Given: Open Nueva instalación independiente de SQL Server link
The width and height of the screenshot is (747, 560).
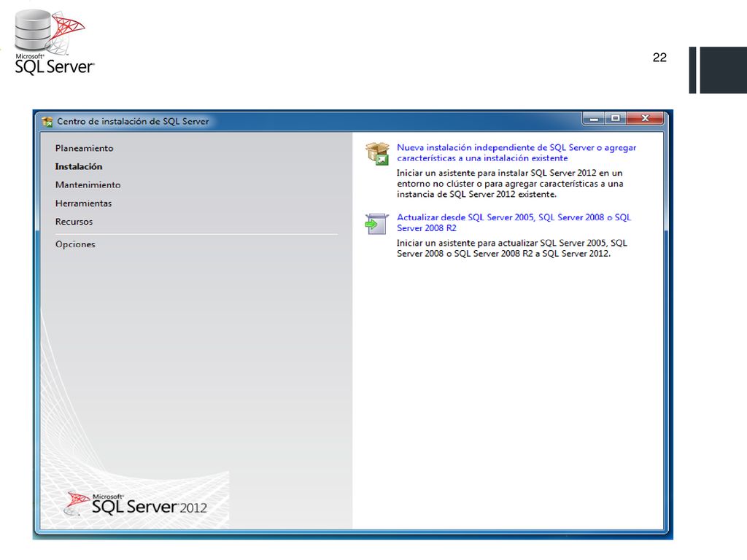Looking at the screenshot, I should (x=516, y=153).
